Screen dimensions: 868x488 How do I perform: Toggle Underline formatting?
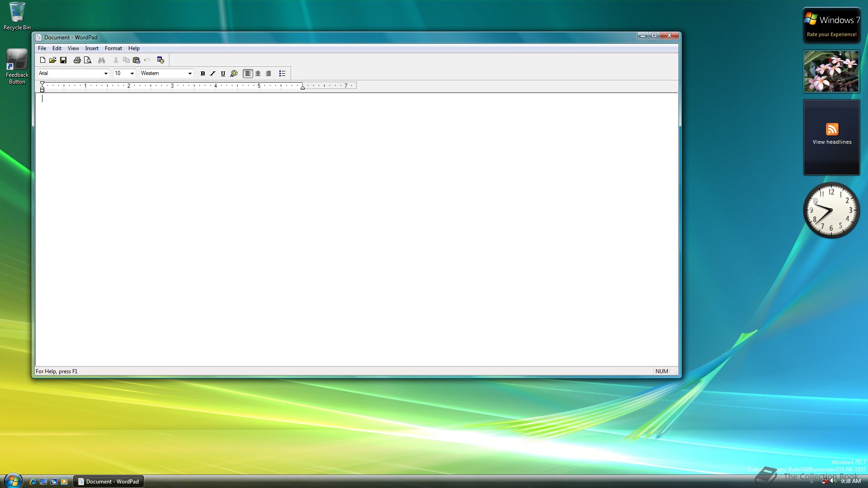pos(223,73)
